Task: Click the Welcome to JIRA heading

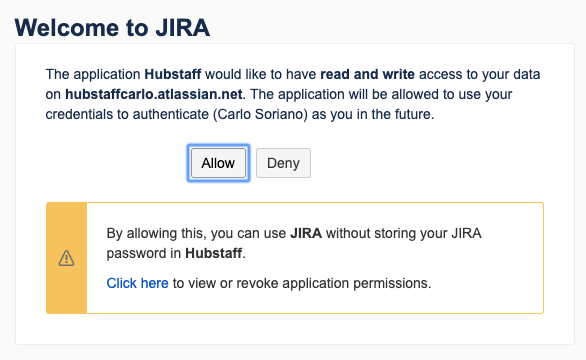Action: coord(112,28)
